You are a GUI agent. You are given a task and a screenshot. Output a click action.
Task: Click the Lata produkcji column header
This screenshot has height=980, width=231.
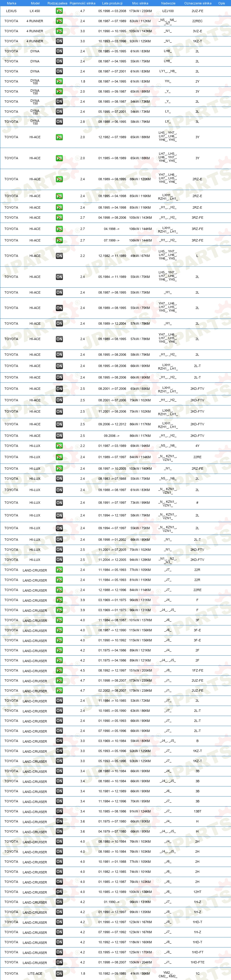point(112,4)
